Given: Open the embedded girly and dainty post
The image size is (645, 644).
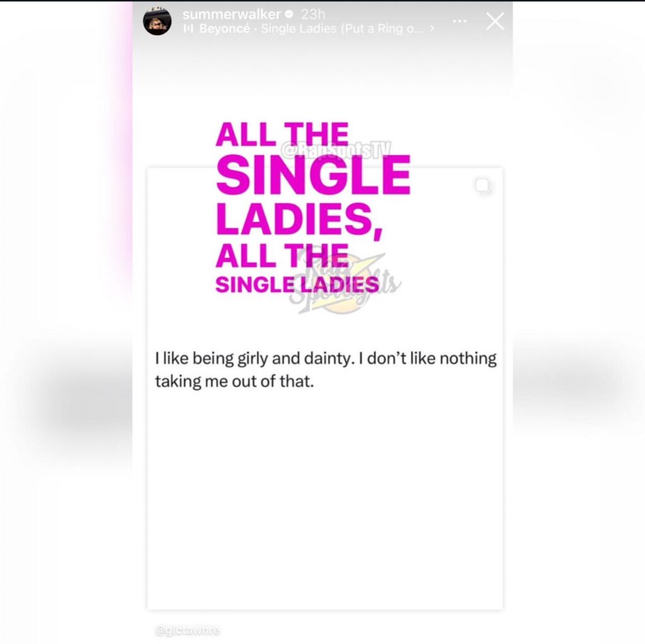Looking at the screenshot, I should 325,388.
